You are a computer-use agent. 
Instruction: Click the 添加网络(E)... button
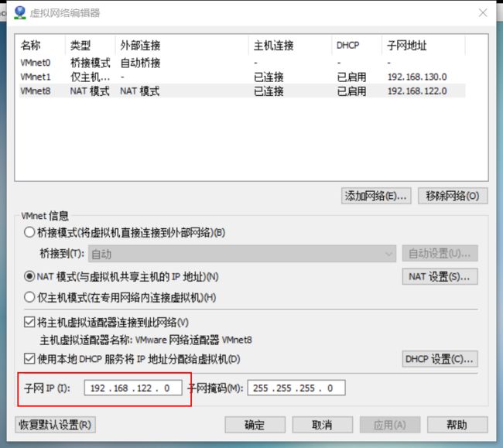tap(376, 196)
